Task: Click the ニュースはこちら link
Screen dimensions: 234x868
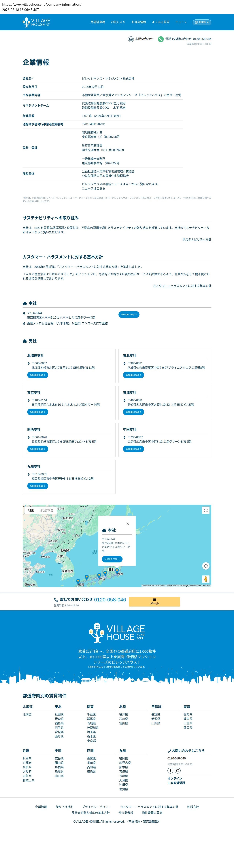Action: [x=93, y=189]
